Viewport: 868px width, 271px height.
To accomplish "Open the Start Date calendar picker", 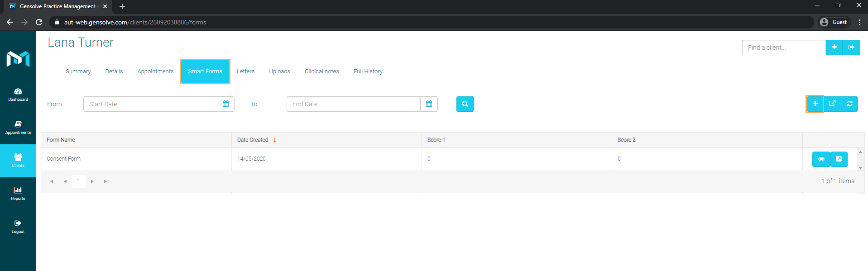I will click(x=225, y=104).
